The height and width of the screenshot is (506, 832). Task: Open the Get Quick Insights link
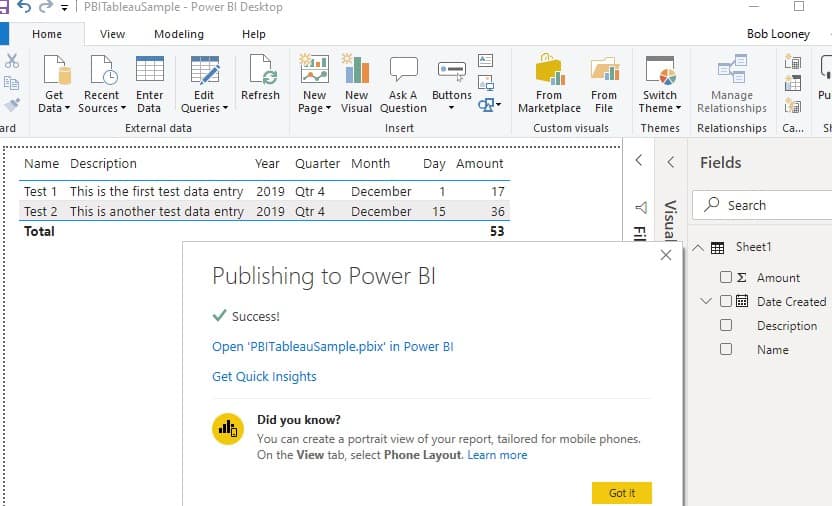coord(264,377)
